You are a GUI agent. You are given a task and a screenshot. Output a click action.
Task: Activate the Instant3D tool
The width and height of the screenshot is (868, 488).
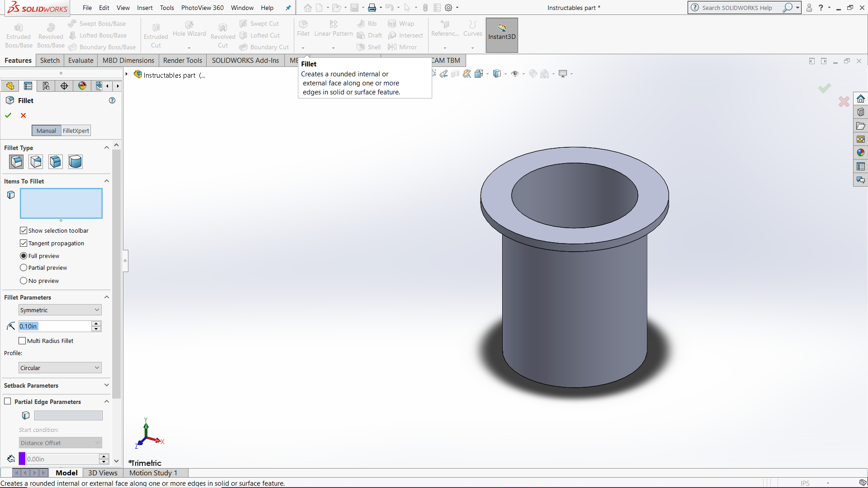[x=501, y=35]
